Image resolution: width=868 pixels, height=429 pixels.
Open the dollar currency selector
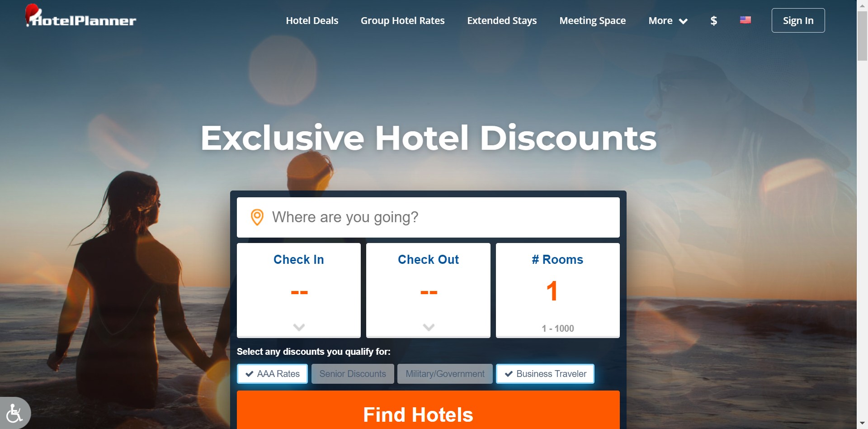tap(713, 21)
